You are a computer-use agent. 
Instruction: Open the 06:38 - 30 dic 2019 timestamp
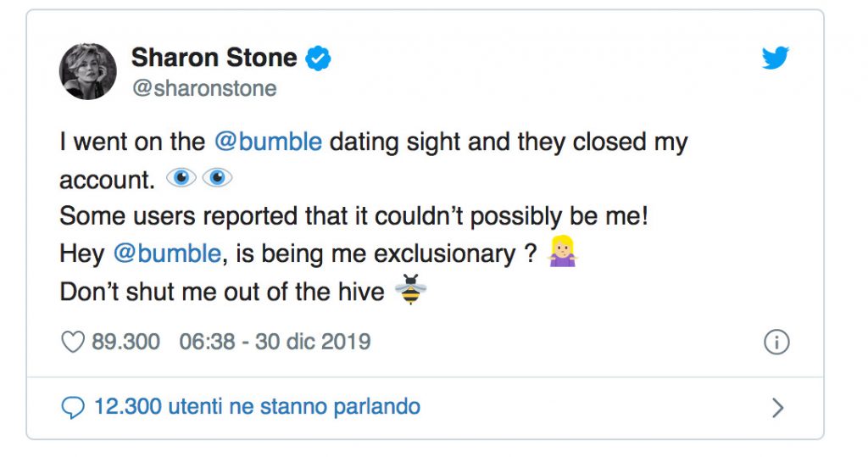point(275,342)
